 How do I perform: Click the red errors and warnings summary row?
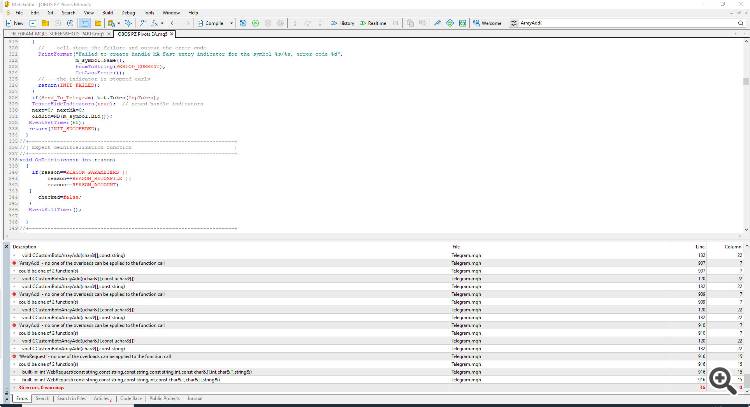pyautogui.click(x=377, y=387)
